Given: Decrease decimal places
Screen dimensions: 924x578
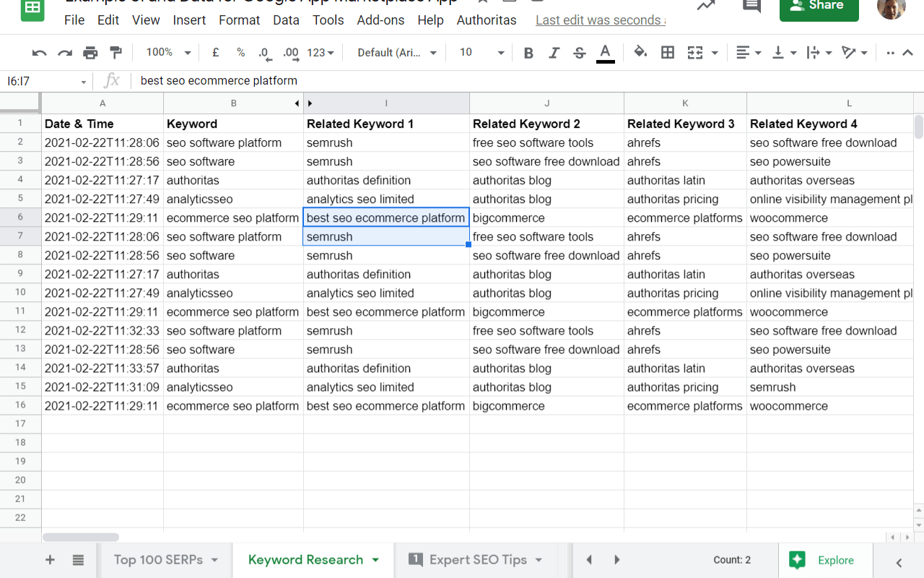Looking at the screenshot, I should click(265, 53).
